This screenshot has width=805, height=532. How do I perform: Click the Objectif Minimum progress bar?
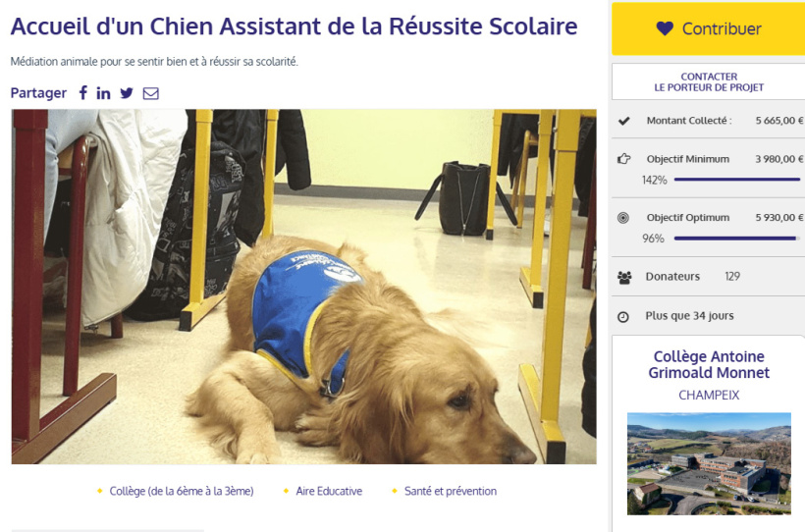[737, 180]
